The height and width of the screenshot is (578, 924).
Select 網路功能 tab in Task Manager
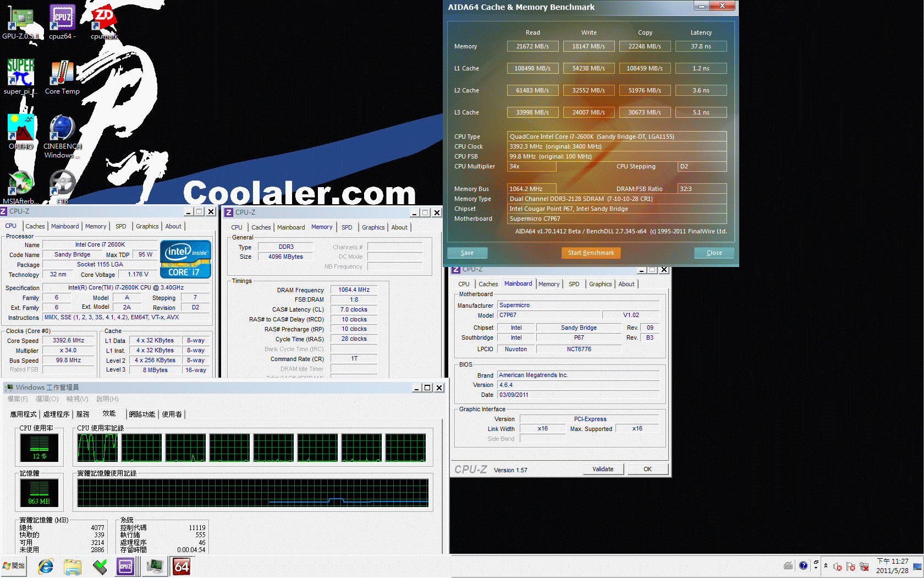tap(142, 414)
